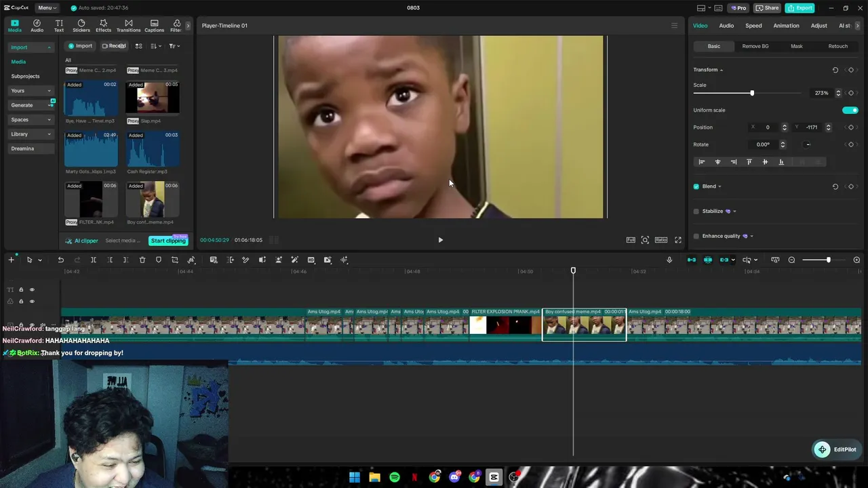The height and width of the screenshot is (488, 868).
Task: Expand the Blend options
Action: pyautogui.click(x=719, y=186)
